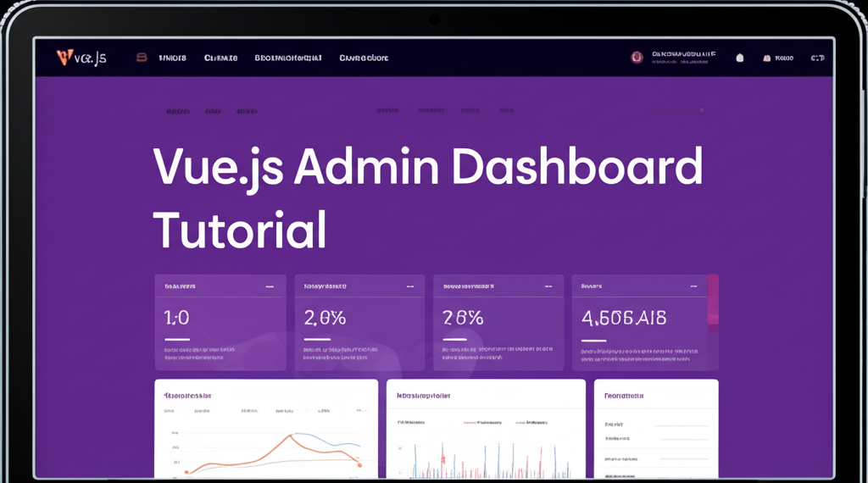
Task: Open the dash menu on the 4,606 AIB card
Action: 693,286
